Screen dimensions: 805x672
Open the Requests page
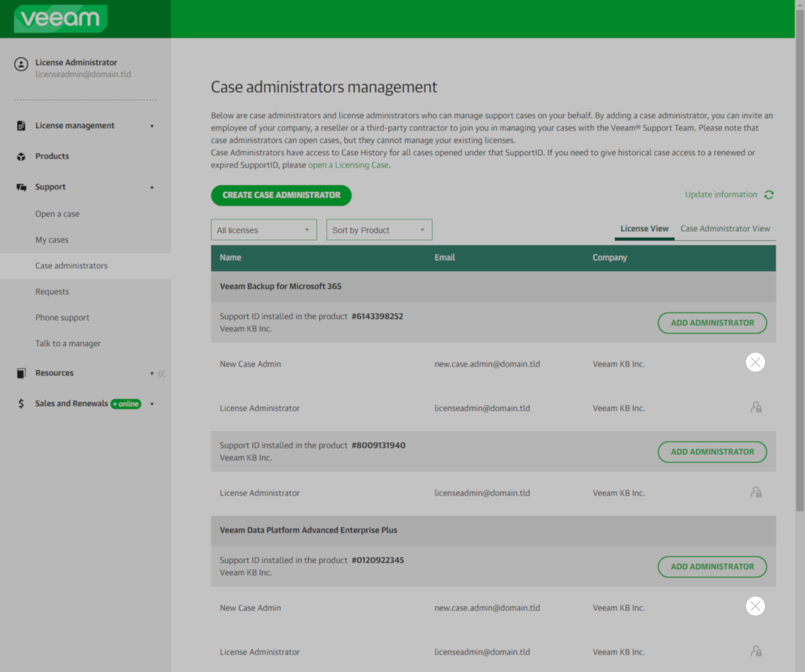point(52,292)
